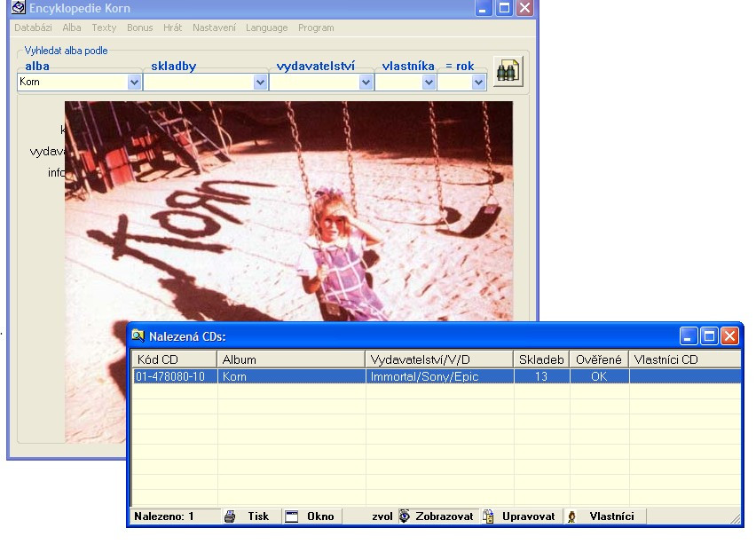The image size is (756, 544).
Task: Click the Vydavatelství/V/D column header
Action: pos(438,359)
